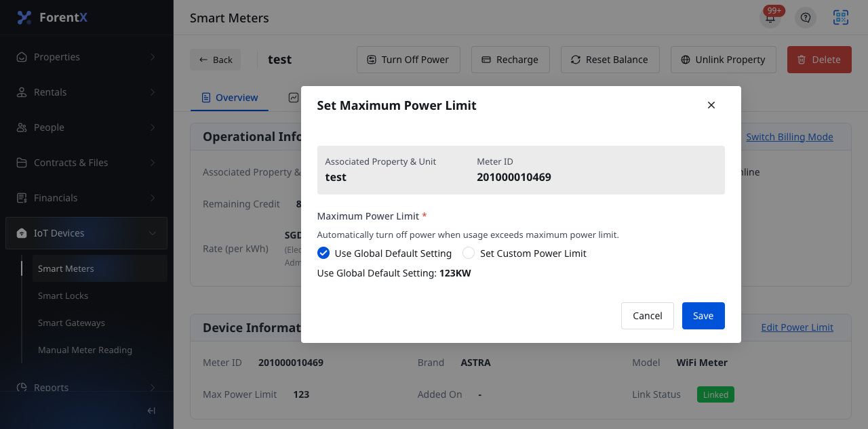Click the ForentX logo icon
The height and width of the screenshot is (429, 868).
click(x=24, y=18)
